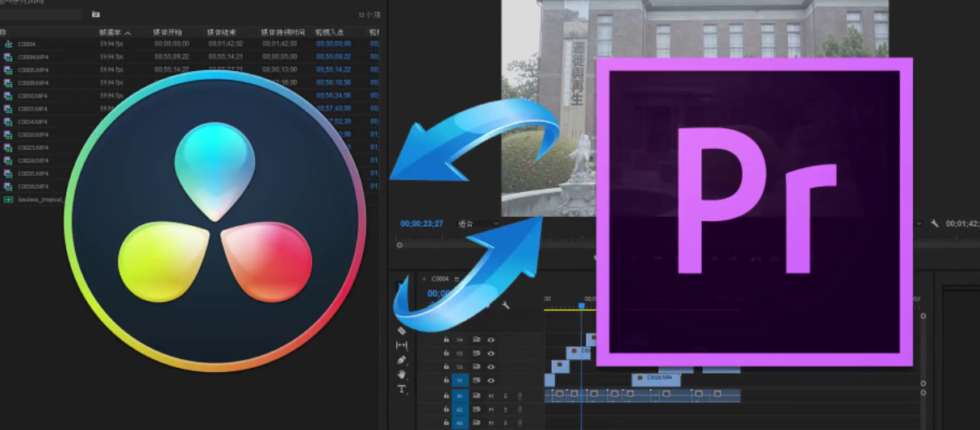This screenshot has width=980, height=430.
Task: Toggle V4 track output eye icon
Action: point(490,340)
